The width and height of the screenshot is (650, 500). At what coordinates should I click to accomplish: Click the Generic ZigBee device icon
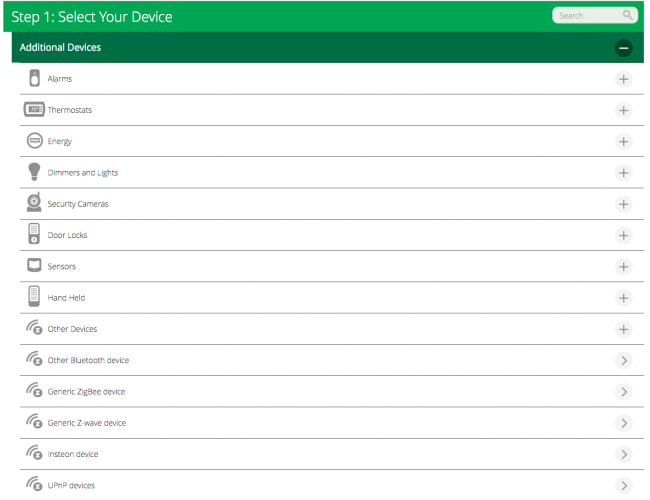[34, 390]
